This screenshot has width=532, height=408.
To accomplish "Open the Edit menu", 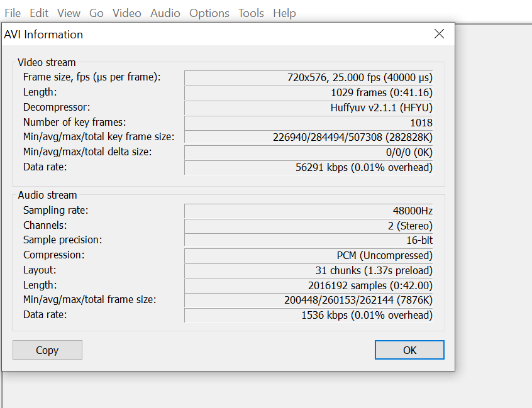I will coord(39,13).
